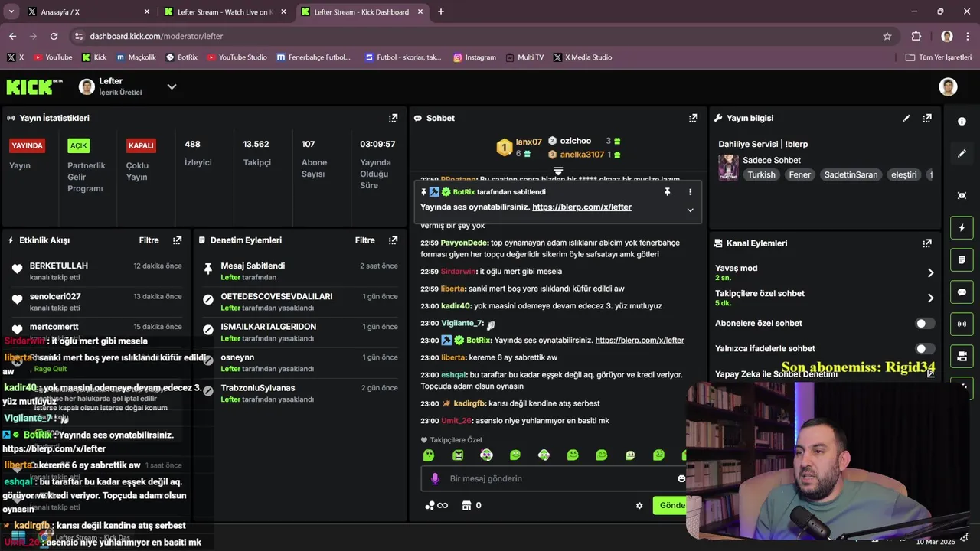Open BotRix bookmark

(x=181, y=57)
